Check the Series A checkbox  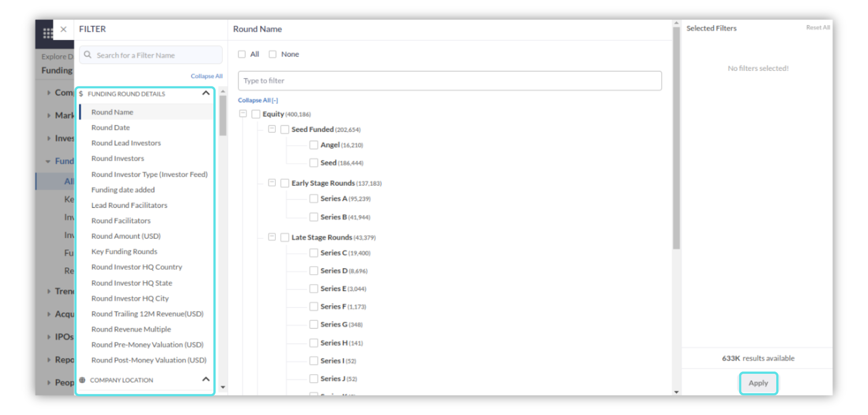click(x=314, y=199)
